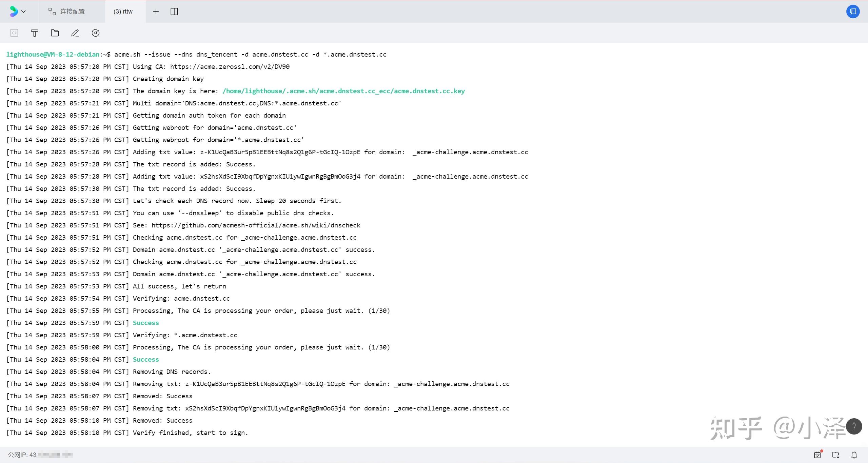868x463 pixels.
Task: Click 'Sleep 20 seconds first' log line
Action: (174, 201)
